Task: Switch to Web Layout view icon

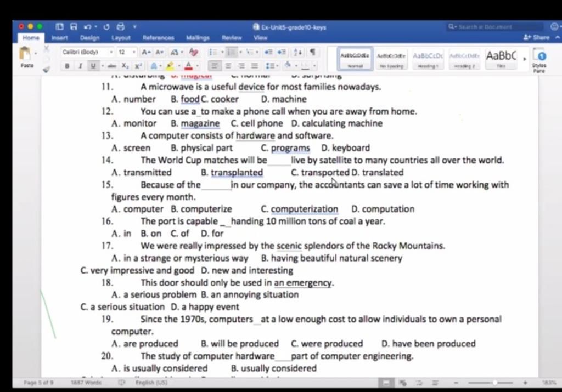Action: [403, 383]
